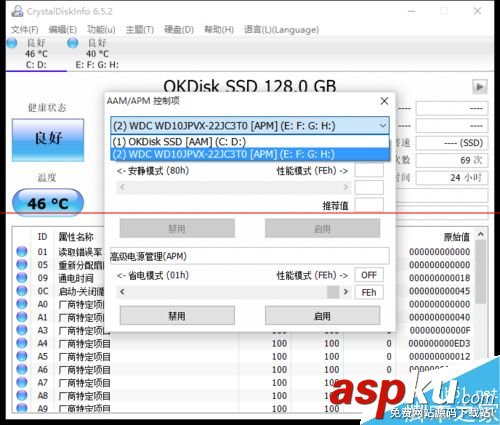Image resolution: width=500 pixels, height=425 pixels.
Task: Click raw value 000000000ED3
Action: click(439, 343)
